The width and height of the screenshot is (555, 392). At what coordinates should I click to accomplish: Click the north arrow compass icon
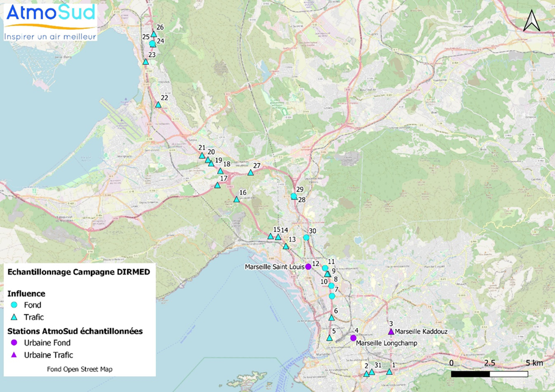[x=532, y=21]
